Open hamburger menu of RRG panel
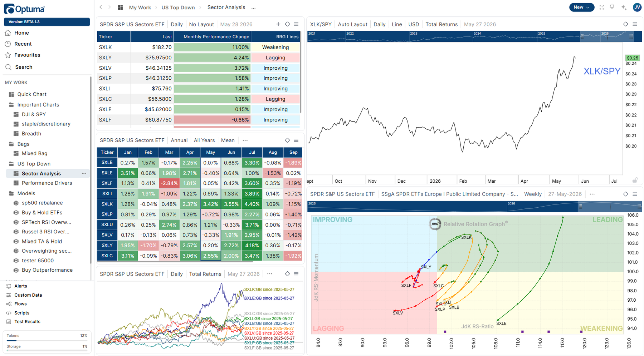 635,194
